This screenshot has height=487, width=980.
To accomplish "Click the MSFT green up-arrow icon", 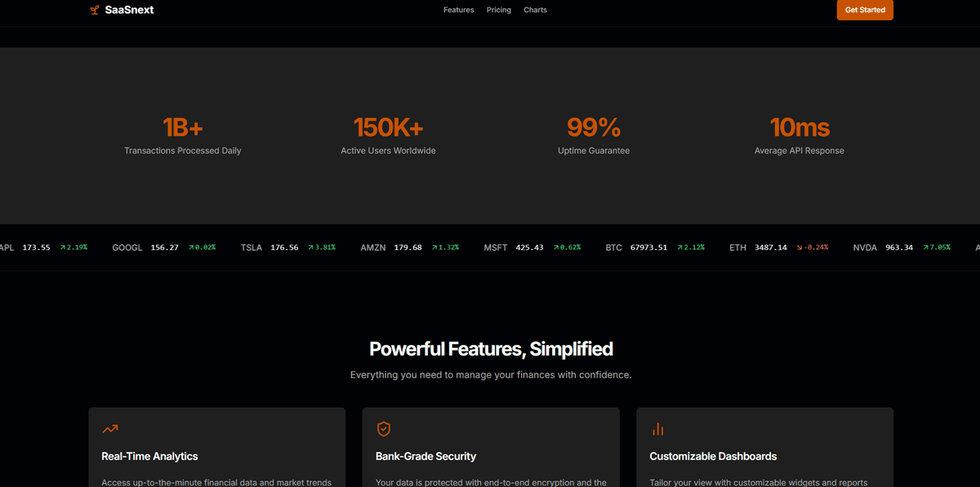I will (x=556, y=247).
